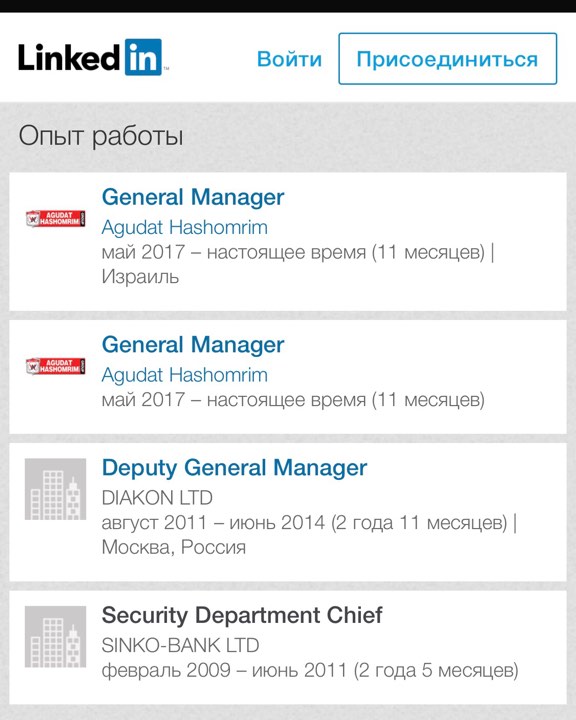Click the Опыт работы section heading
Image resolution: width=576 pixels, height=720 pixels.
tap(101, 136)
